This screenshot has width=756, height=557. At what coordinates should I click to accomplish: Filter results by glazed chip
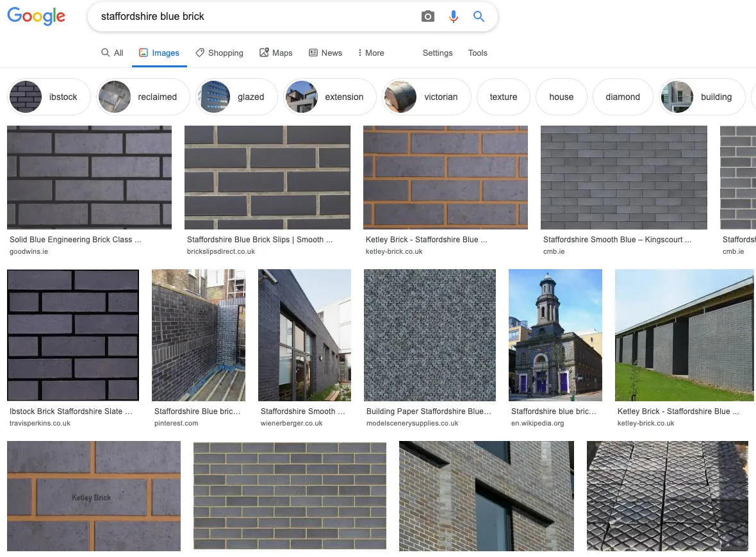237,97
